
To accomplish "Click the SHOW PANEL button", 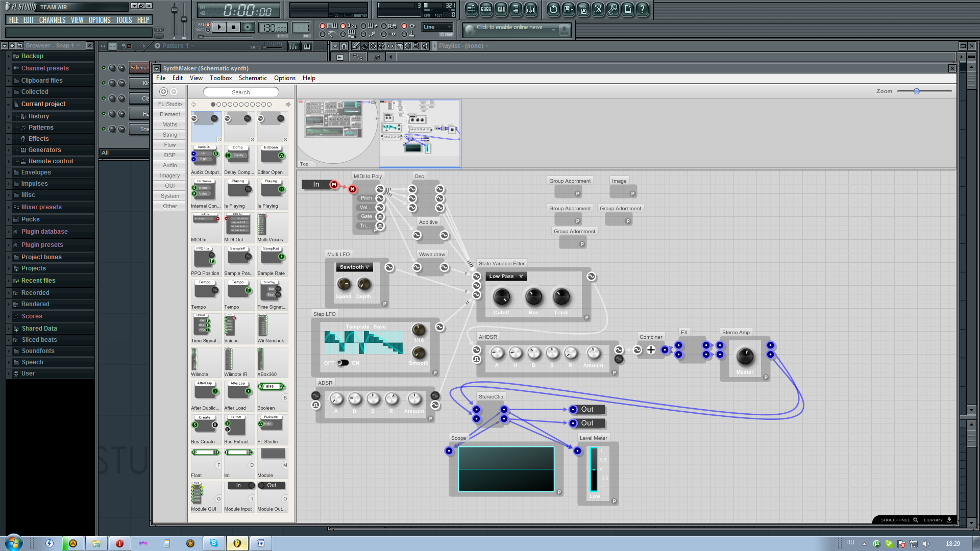I will 899,520.
